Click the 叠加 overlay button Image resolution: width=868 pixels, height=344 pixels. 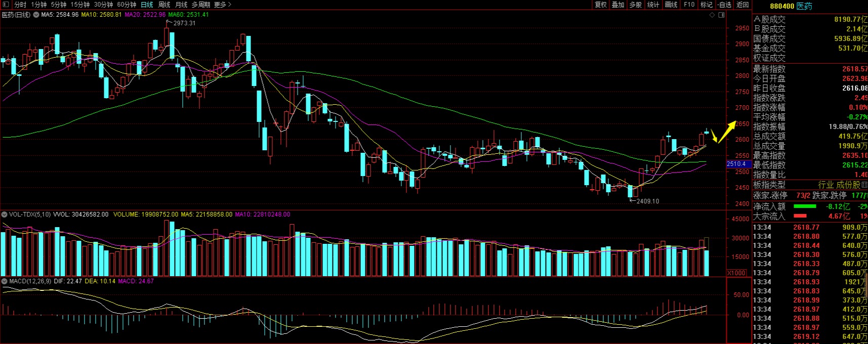[618, 5]
